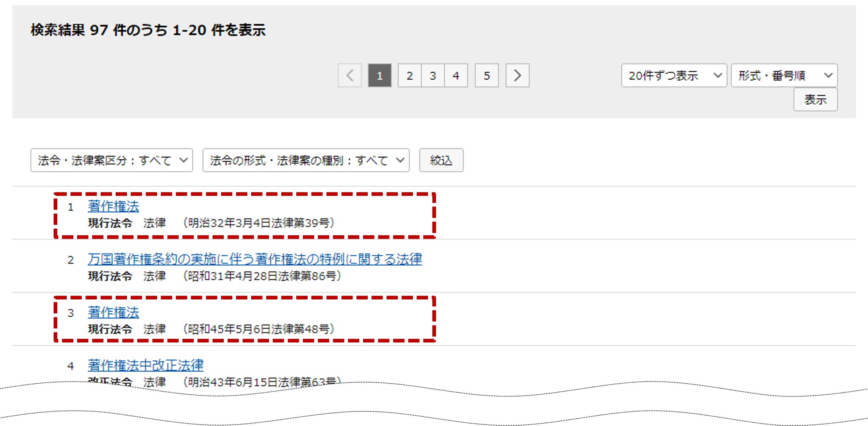The image size is (868, 426).
Task: Jump to results page 2
Action: 409,75
